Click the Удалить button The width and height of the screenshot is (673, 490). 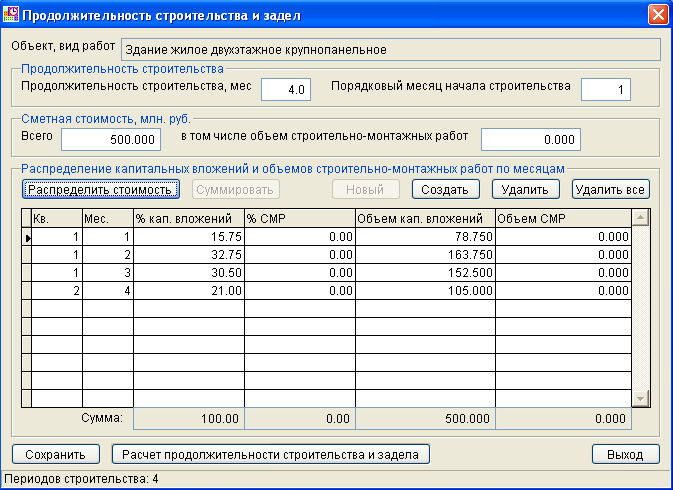pos(525,189)
